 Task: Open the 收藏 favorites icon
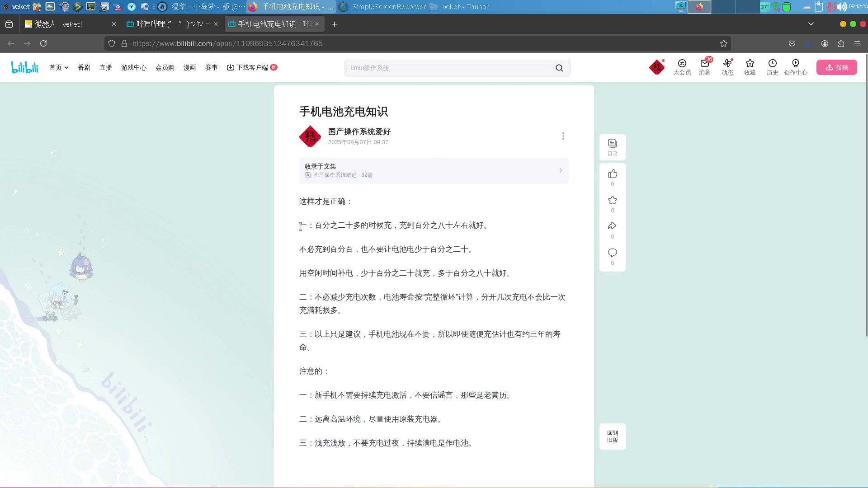click(x=750, y=67)
